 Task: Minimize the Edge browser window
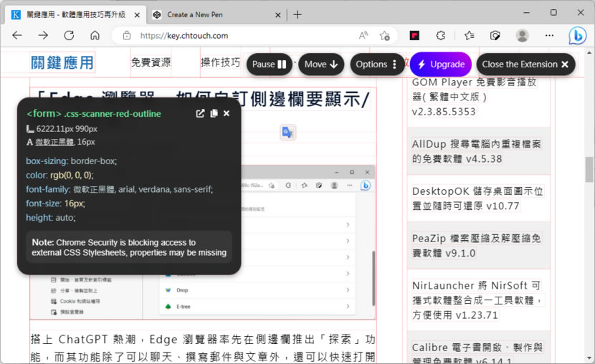(526, 12)
